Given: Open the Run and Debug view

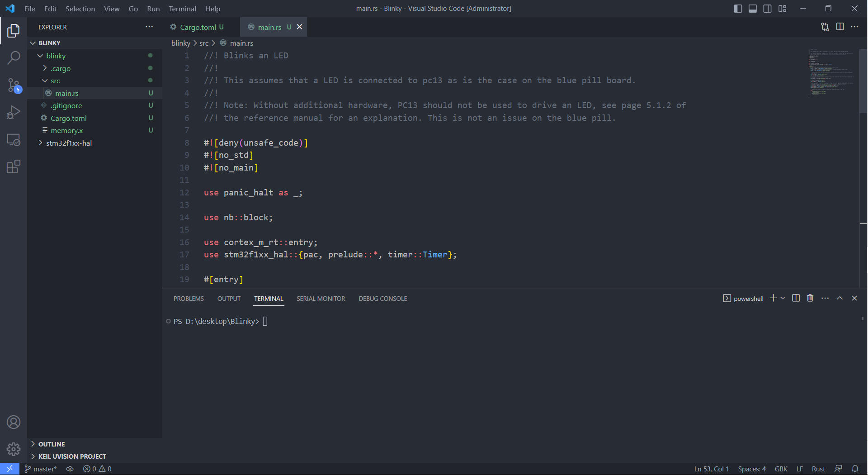Looking at the screenshot, I should coord(14,112).
